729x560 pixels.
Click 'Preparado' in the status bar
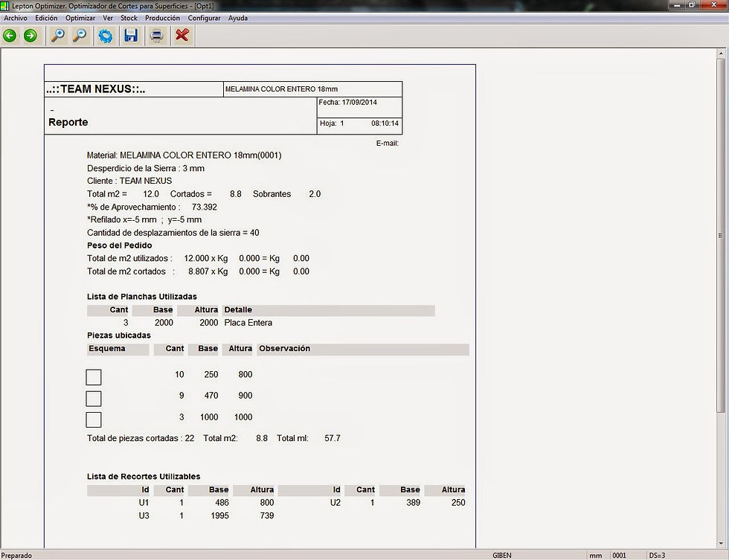click(x=16, y=556)
